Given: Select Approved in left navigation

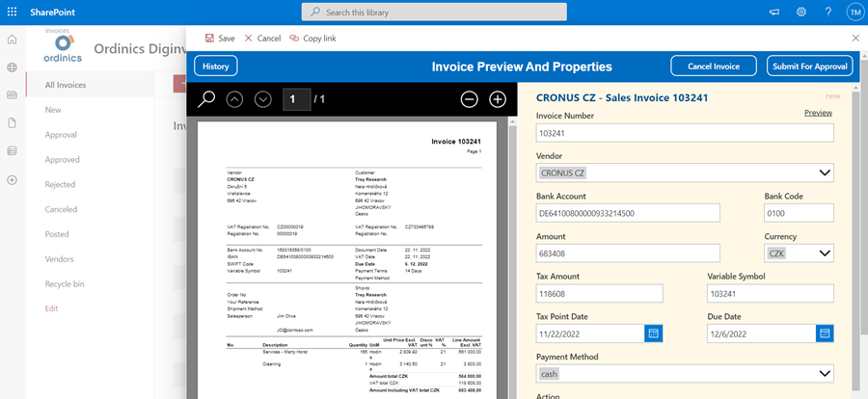Looking at the screenshot, I should tap(63, 159).
